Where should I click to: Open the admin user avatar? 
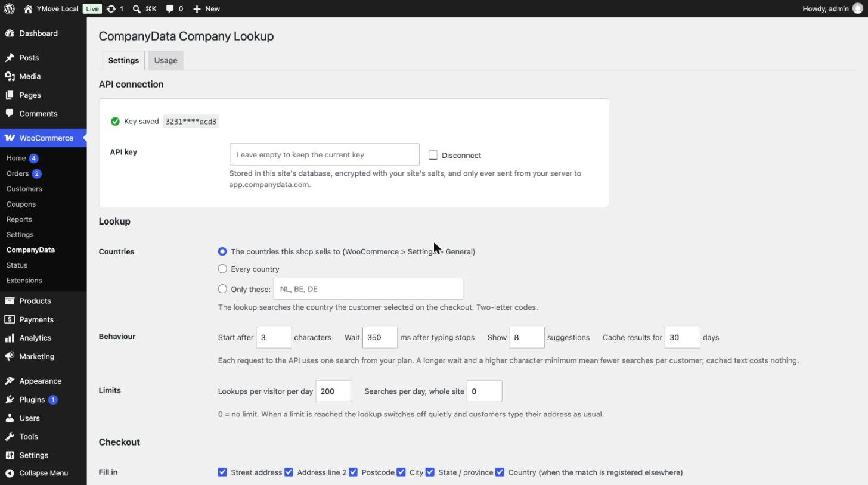(858, 9)
